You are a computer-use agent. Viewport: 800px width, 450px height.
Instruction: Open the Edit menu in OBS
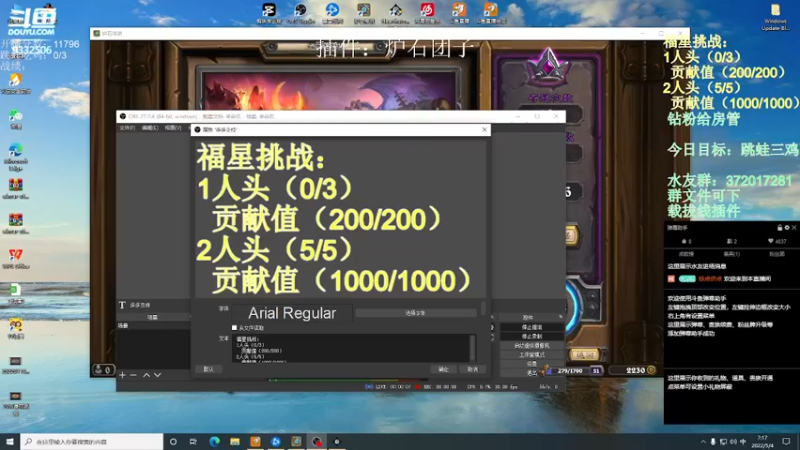tap(150, 128)
